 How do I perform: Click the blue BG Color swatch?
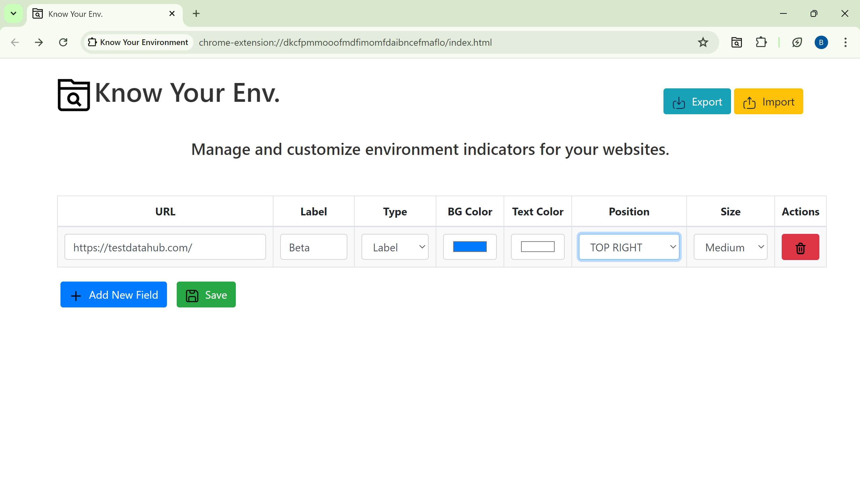[x=470, y=247]
